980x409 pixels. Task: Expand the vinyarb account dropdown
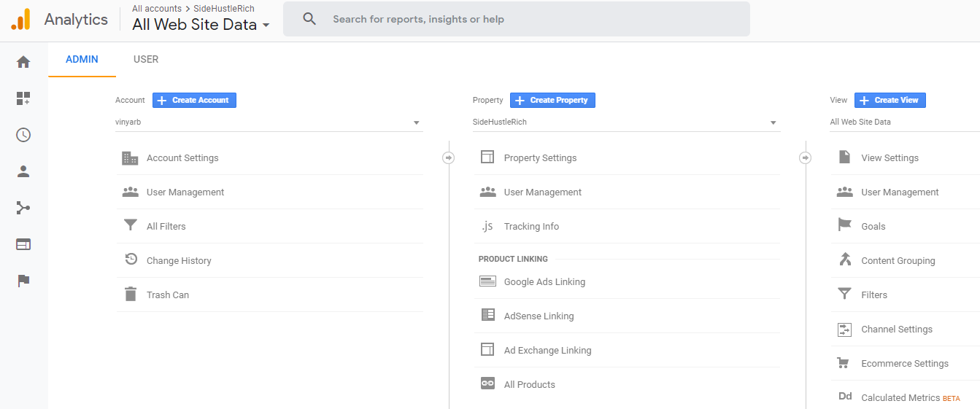269,122
